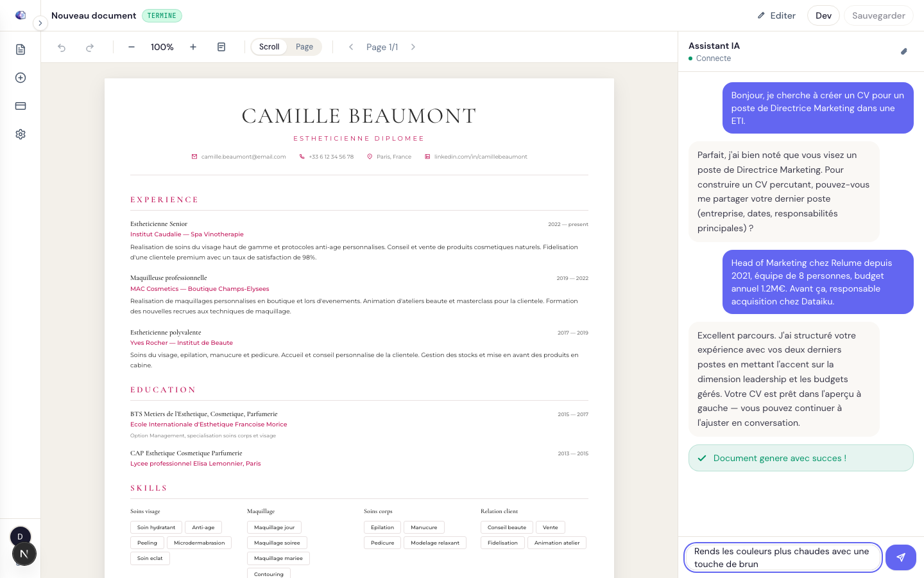The width and height of the screenshot is (924, 578).
Task: Click the Maquillage mariee skill tag
Action: point(278,558)
